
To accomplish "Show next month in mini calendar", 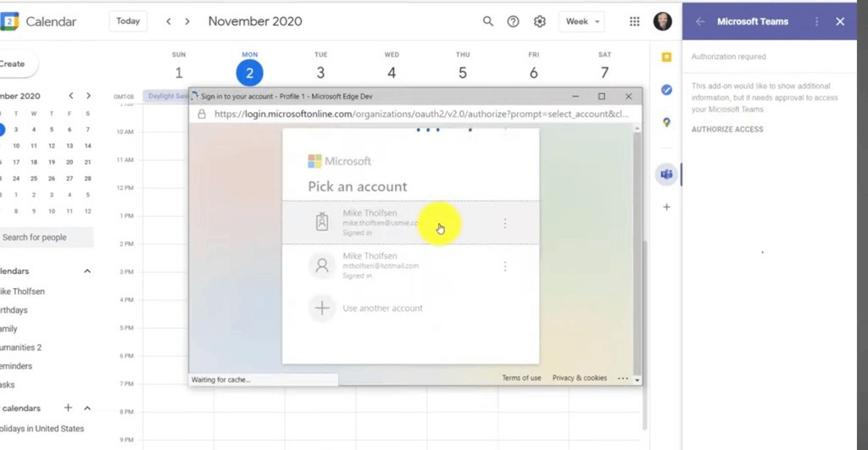I will pyautogui.click(x=88, y=96).
